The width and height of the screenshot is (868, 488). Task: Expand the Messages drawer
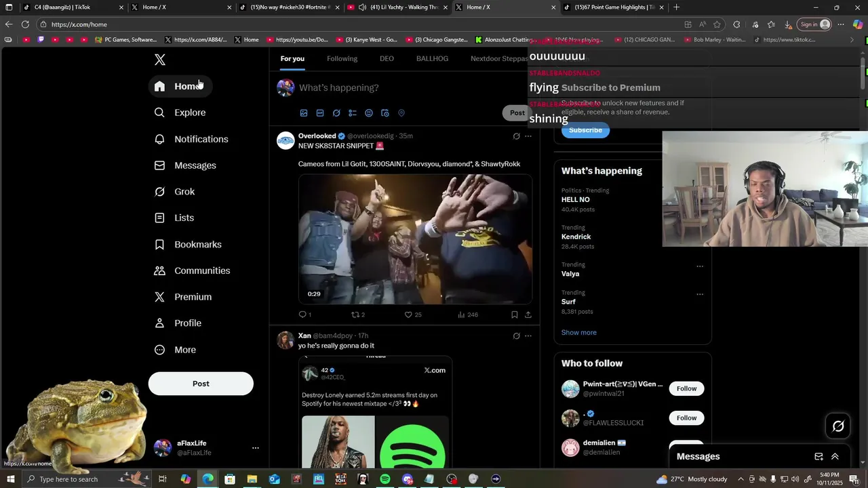pyautogui.click(x=835, y=457)
